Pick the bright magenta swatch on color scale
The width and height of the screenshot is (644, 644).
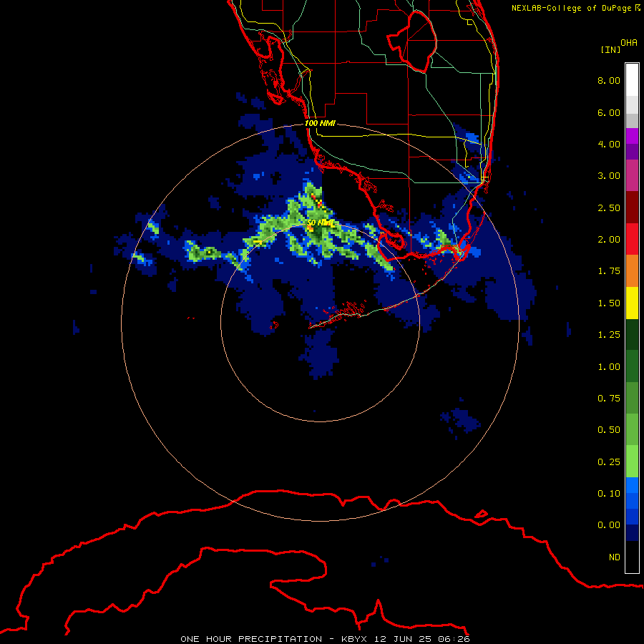tap(632, 136)
